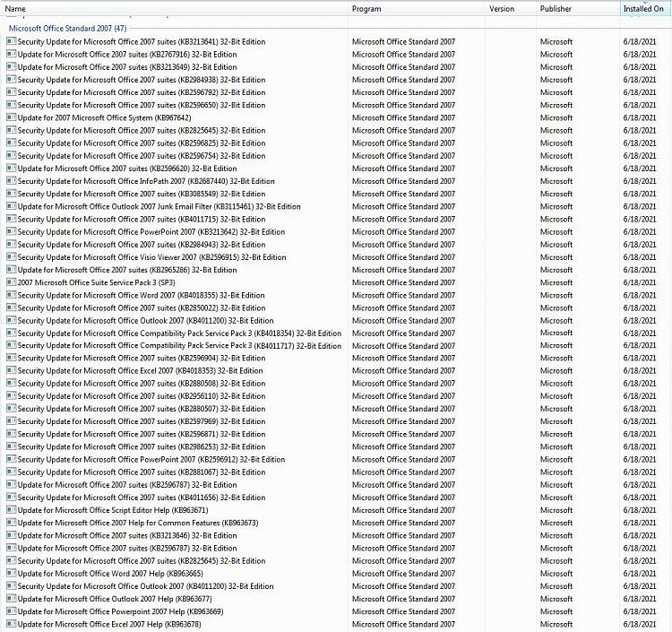Viewport: 672px width, 632px height.
Task: Click the Excel 2007 Help KB963678 icon
Action: point(11,624)
